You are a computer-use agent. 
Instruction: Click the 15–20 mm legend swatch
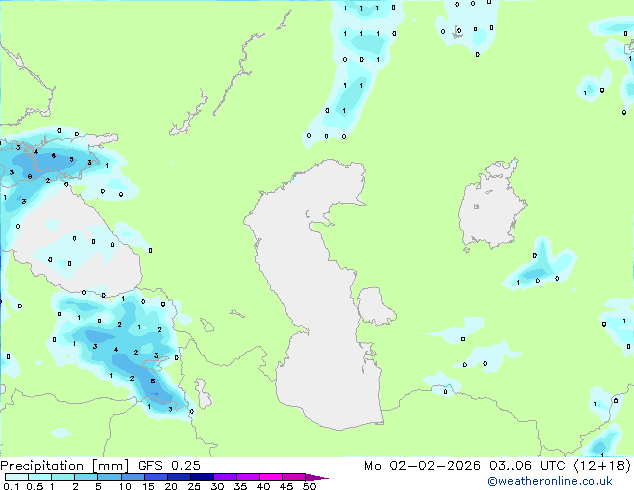156,477
